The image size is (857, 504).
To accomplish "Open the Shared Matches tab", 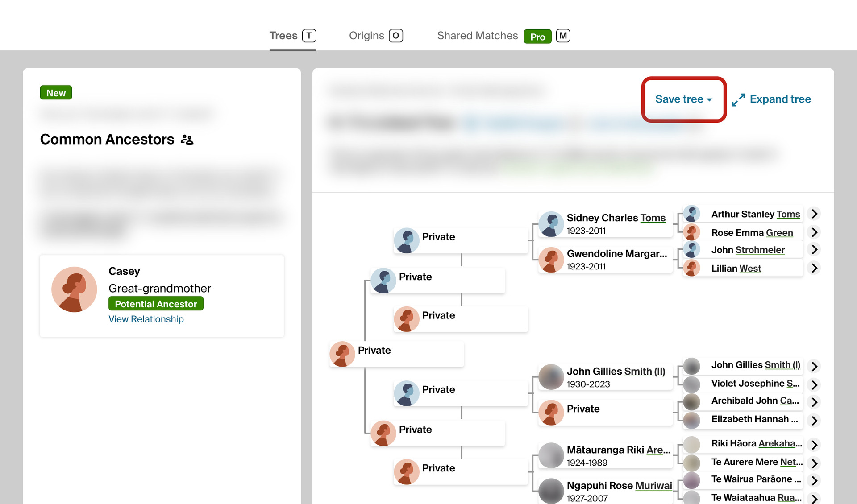I will [x=503, y=36].
